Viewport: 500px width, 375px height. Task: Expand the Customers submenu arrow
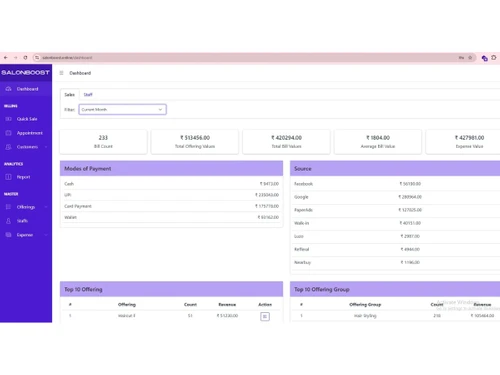click(46, 147)
